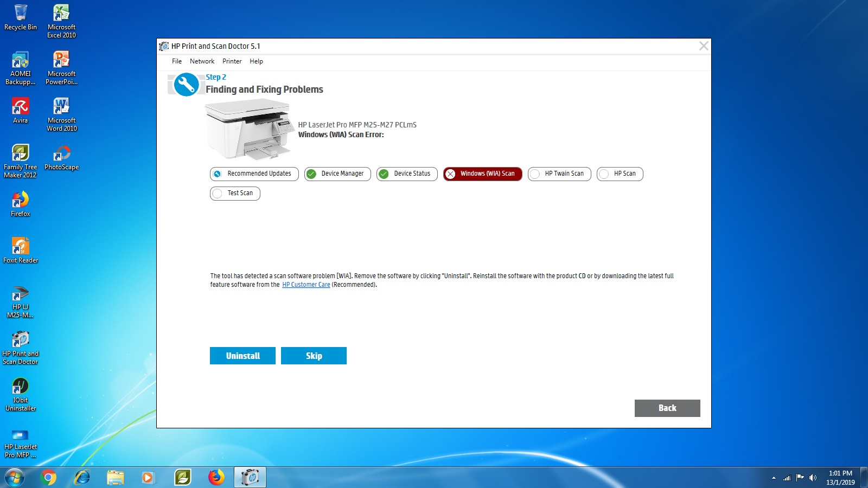Select HP Print and Scan Doctor taskbar button

point(250,477)
